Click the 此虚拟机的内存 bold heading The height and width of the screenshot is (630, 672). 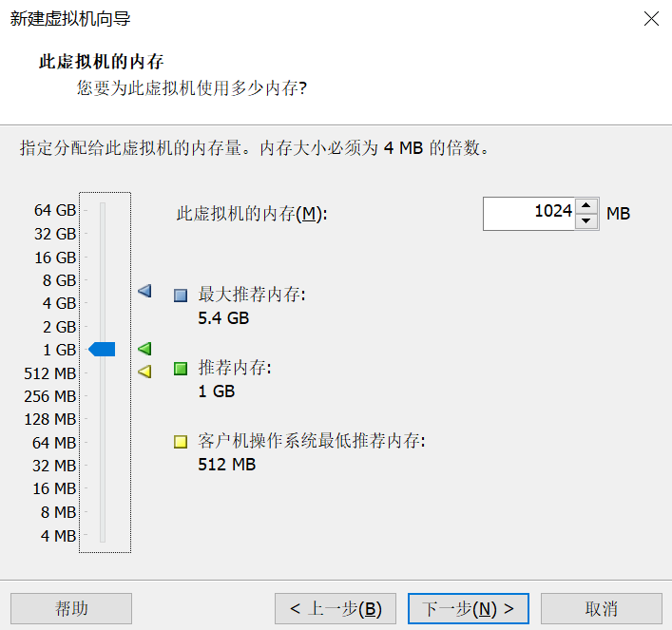click(101, 62)
